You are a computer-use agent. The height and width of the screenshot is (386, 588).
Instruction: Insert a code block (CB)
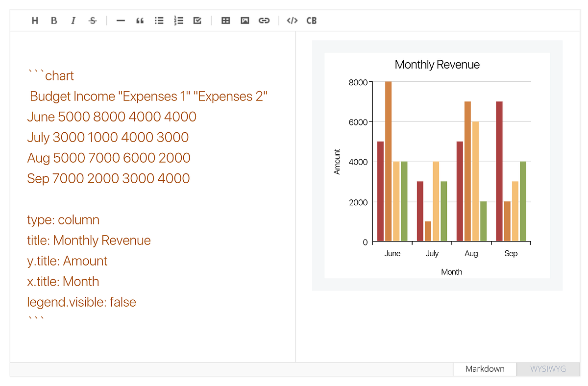point(312,21)
